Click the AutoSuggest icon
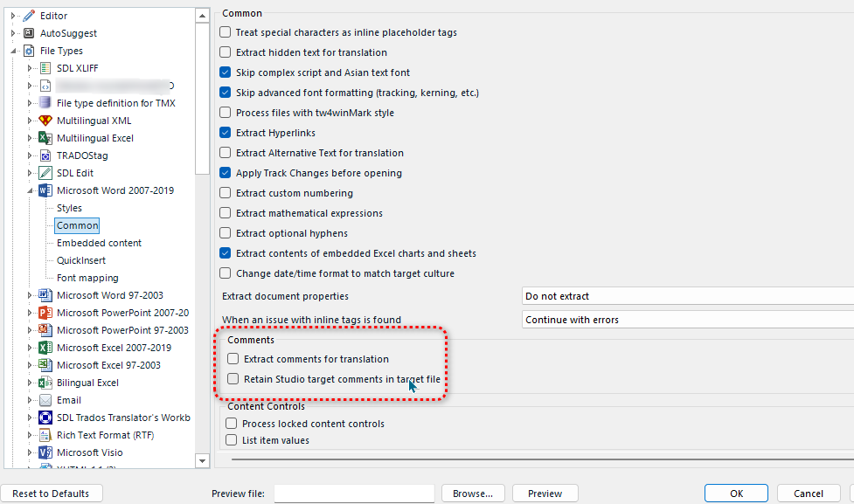 click(x=29, y=33)
